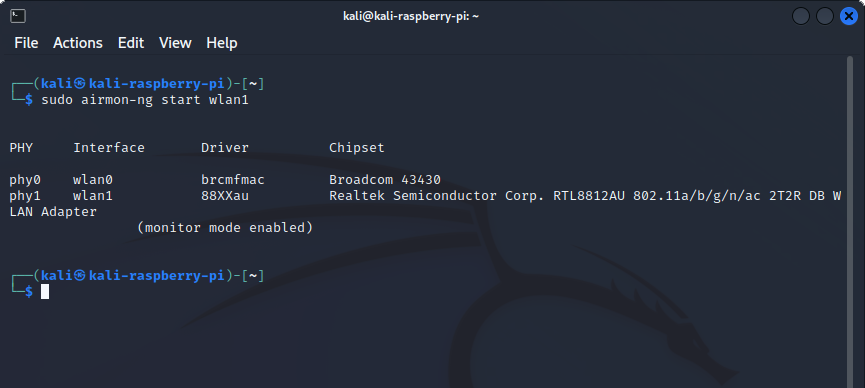Open the Edit menu

click(x=131, y=43)
